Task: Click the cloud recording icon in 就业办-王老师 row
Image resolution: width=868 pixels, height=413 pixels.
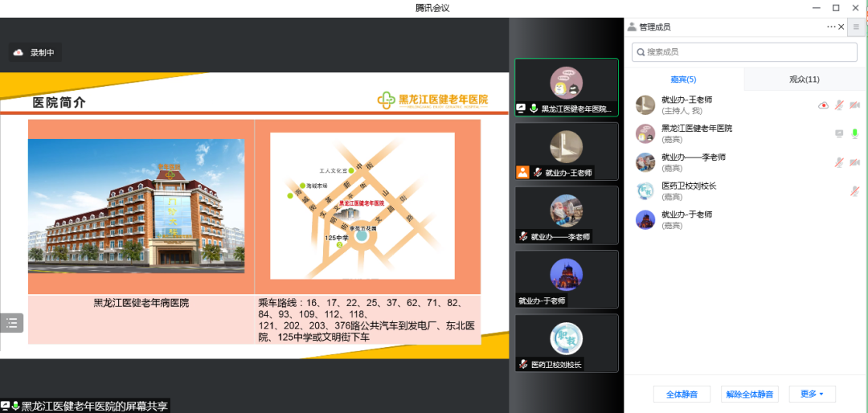Action: click(x=823, y=105)
